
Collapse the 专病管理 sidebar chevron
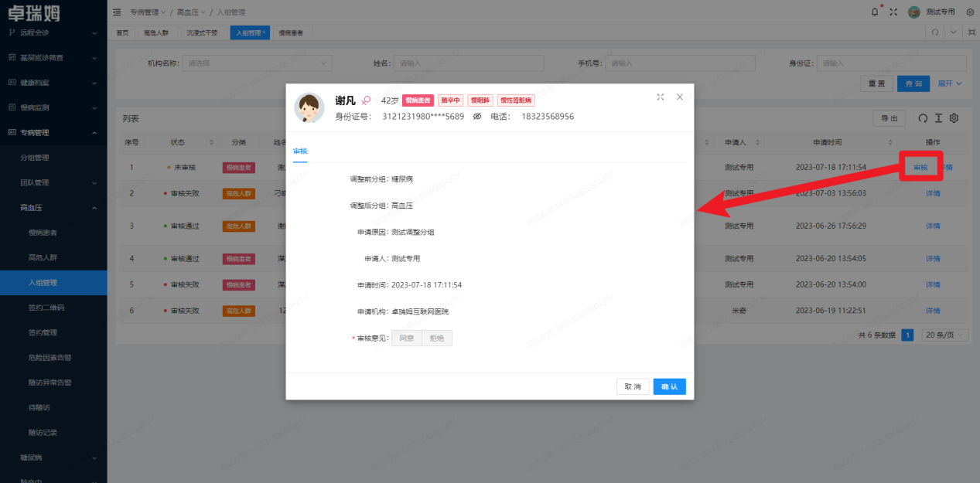[x=94, y=132]
